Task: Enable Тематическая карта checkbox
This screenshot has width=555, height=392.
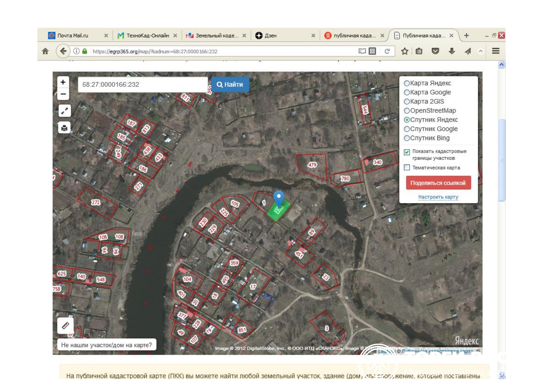Action: 407,168
